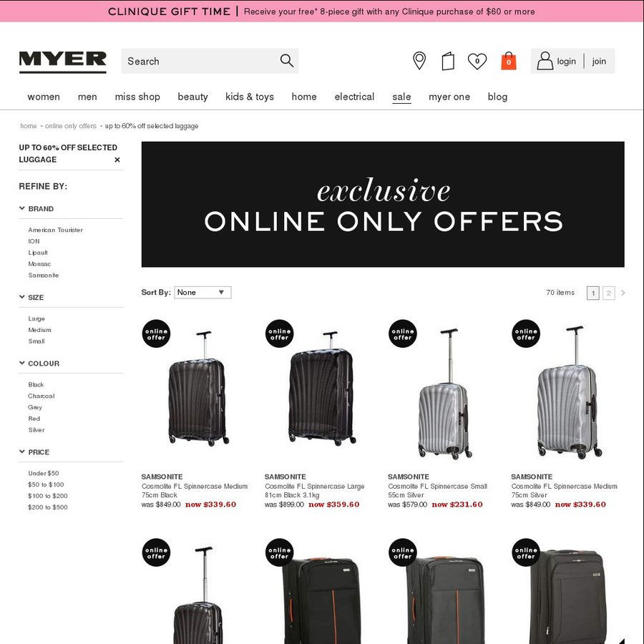
Task: Open the orange shopping bag
Action: (509, 61)
